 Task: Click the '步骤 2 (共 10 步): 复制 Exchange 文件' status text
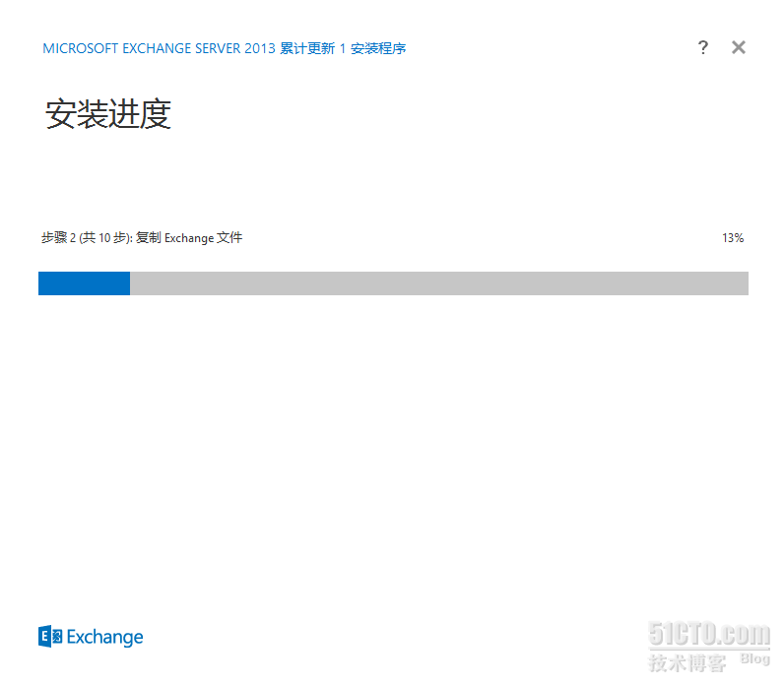[x=142, y=238]
